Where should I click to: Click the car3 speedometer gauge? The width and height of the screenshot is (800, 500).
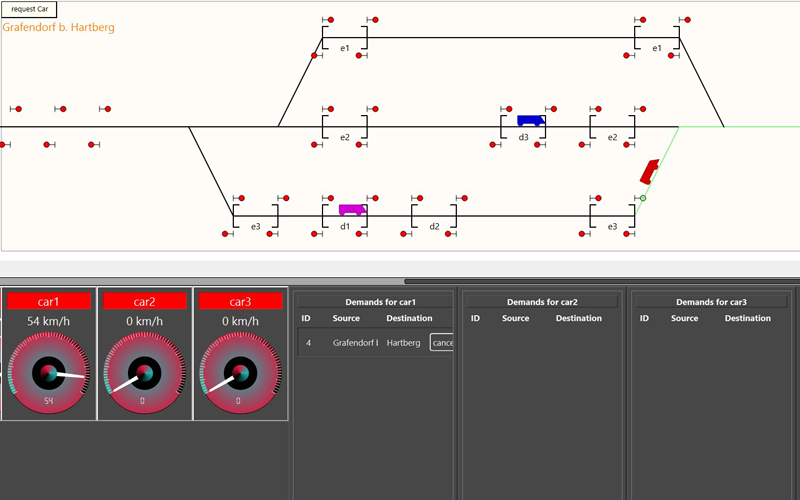tap(240, 374)
